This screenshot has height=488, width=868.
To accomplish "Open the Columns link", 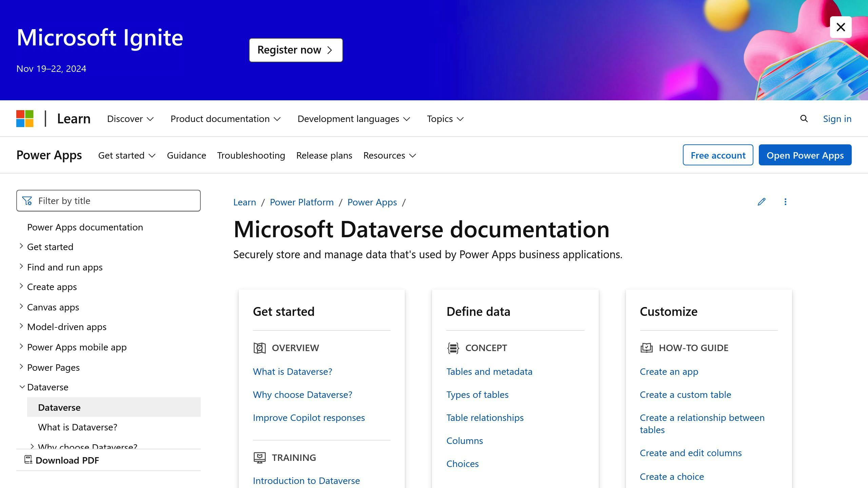I will [x=465, y=441].
